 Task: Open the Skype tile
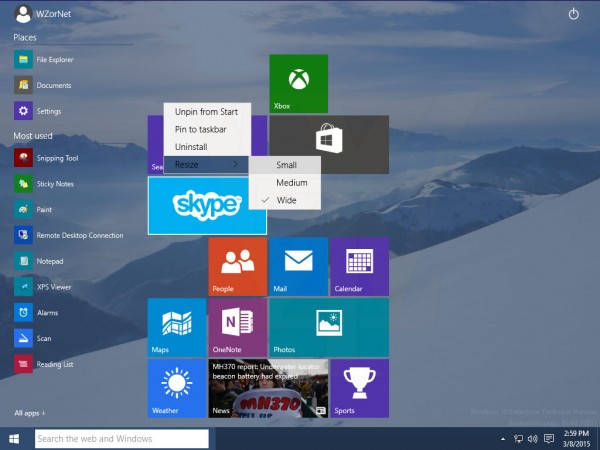pyautogui.click(x=207, y=205)
